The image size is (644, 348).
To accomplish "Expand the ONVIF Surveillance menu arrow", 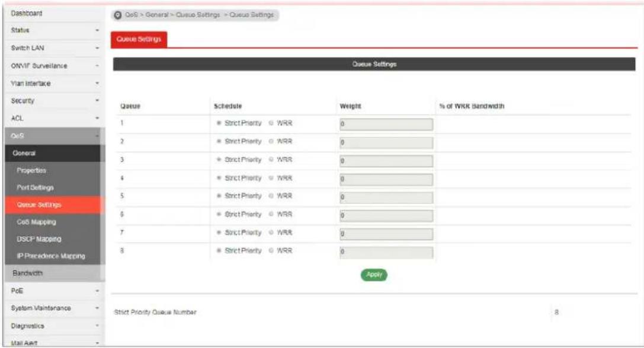I will point(97,66).
